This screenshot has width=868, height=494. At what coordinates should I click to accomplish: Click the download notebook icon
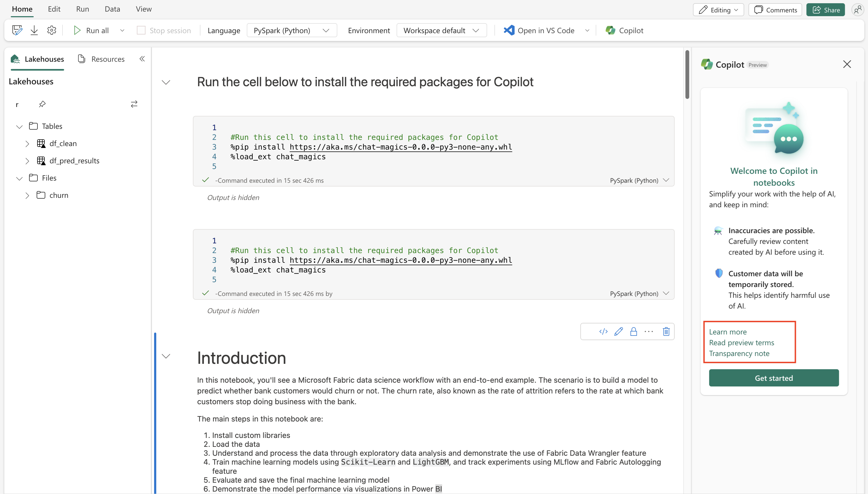tap(34, 30)
